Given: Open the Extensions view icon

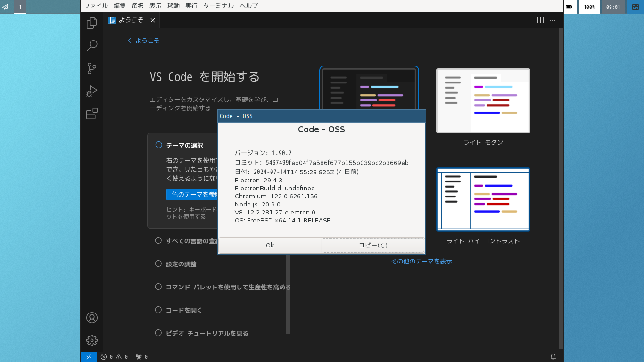Looking at the screenshot, I should [x=92, y=114].
